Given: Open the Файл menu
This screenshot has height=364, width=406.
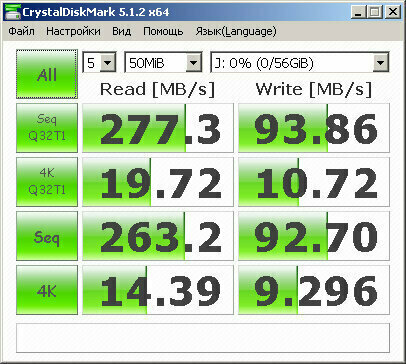Looking at the screenshot, I should [x=21, y=31].
